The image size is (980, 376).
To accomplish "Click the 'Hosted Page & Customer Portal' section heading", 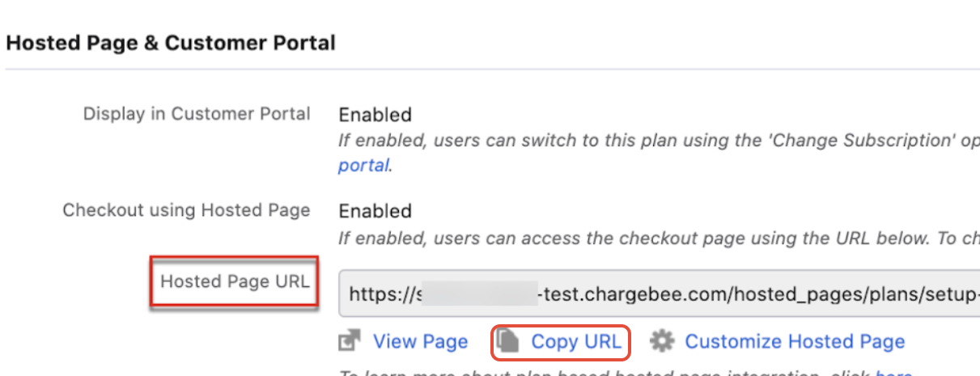I will pyautogui.click(x=171, y=43).
